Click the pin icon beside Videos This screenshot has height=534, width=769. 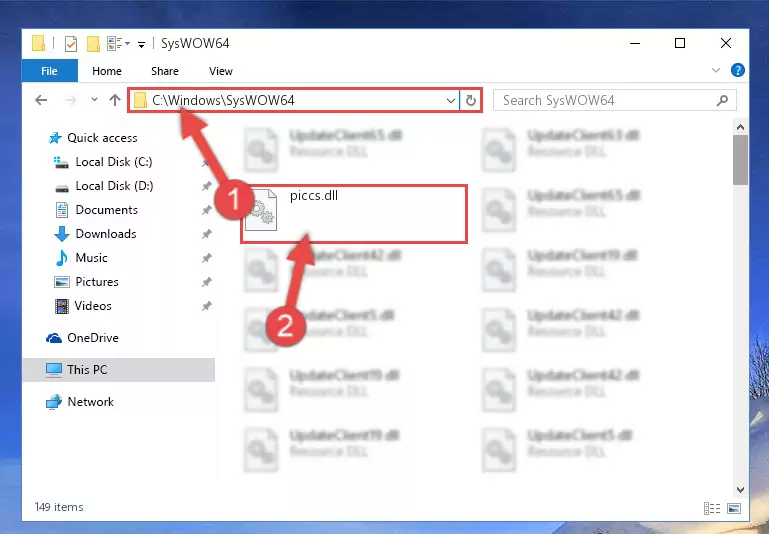point(207,306)
